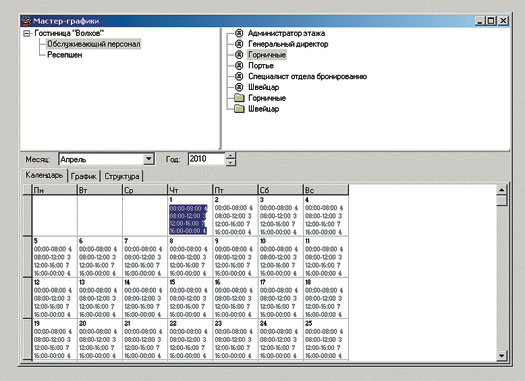Select the Ресепшен tree item

point(65,55)
